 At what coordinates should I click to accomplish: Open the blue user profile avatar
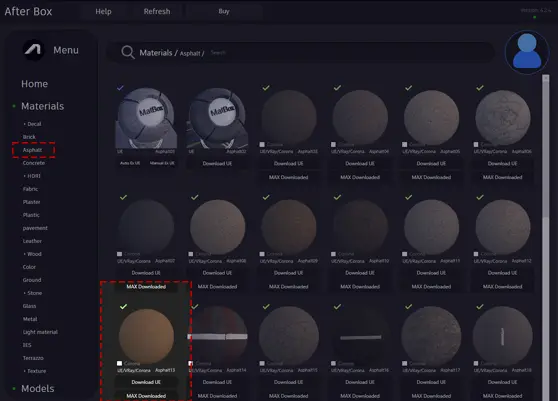(x=527, y=52)
